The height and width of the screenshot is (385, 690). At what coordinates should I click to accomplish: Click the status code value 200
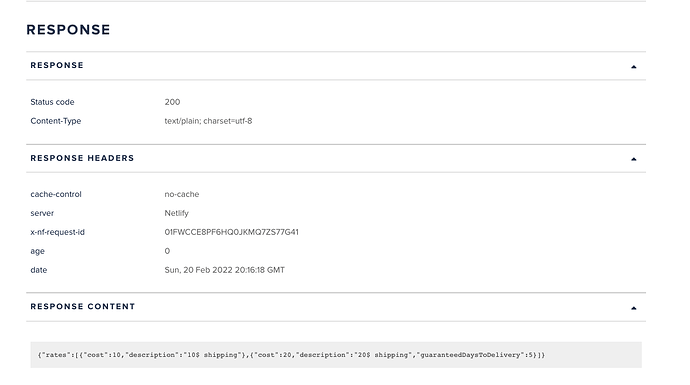[172, 102]
